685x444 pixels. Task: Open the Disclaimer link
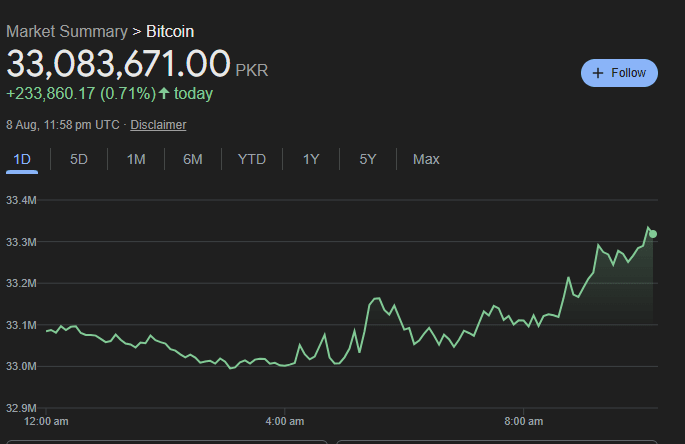158,125
